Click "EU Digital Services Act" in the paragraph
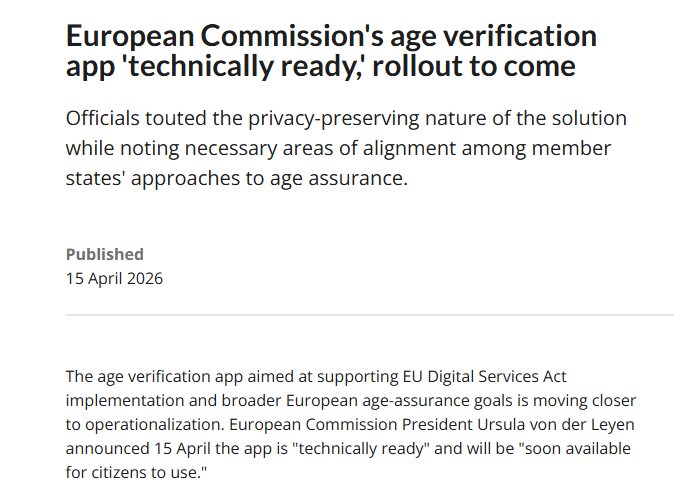 click(484, 376)
